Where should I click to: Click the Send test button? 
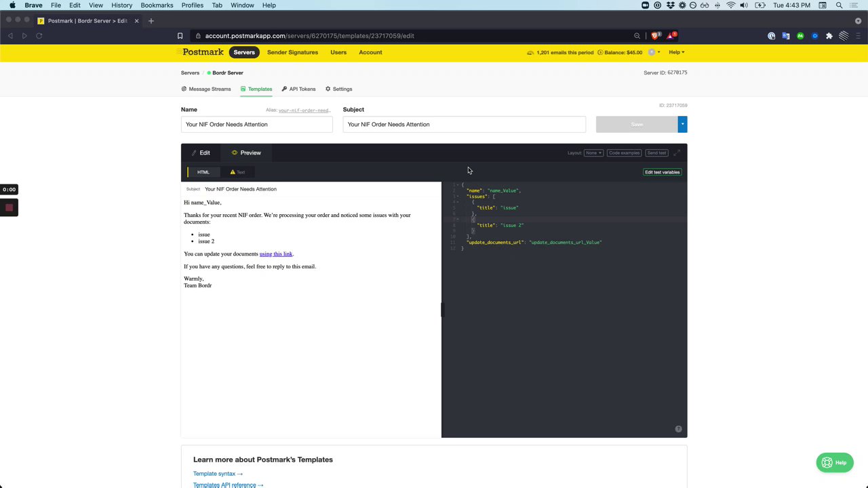tap(656, 152)
